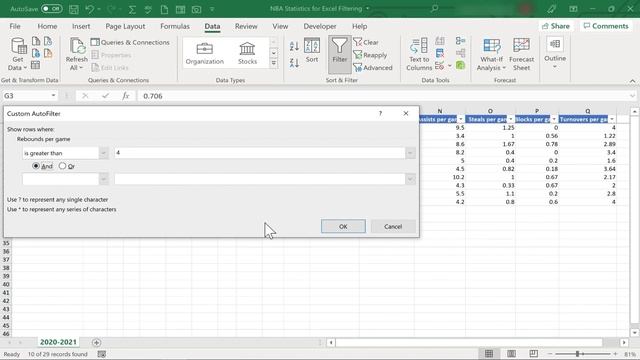
Task: Open Assists per game filter dropdown
Action: coord(461,119)
